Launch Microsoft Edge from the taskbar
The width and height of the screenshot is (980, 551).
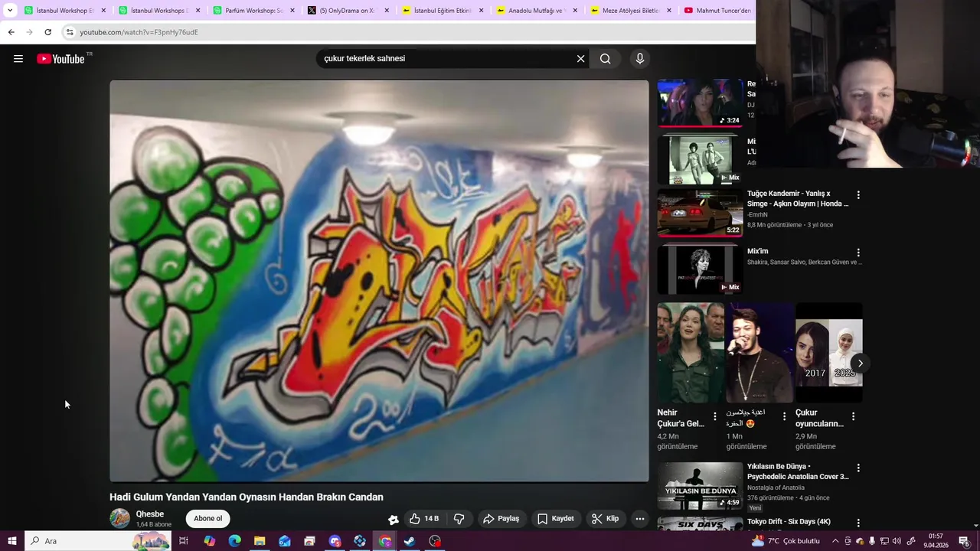click(x=234, y=541)
